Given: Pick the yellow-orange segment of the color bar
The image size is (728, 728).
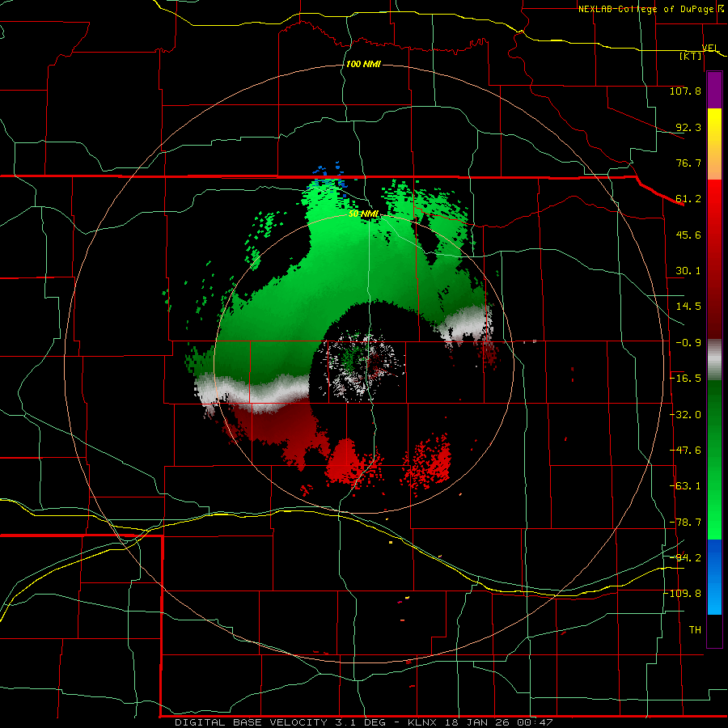Looking at the screenshot, I should click(714, 144).
